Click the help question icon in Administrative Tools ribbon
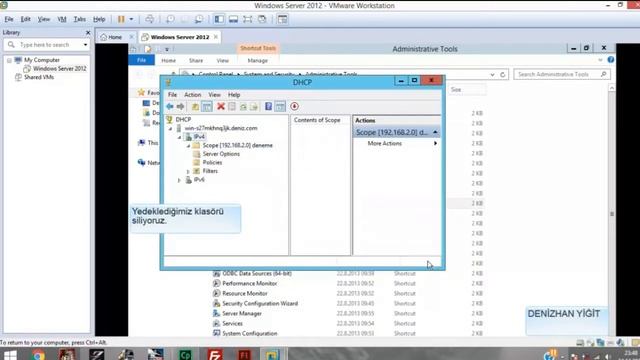This screenshot has height=360, width=640. 611,60
